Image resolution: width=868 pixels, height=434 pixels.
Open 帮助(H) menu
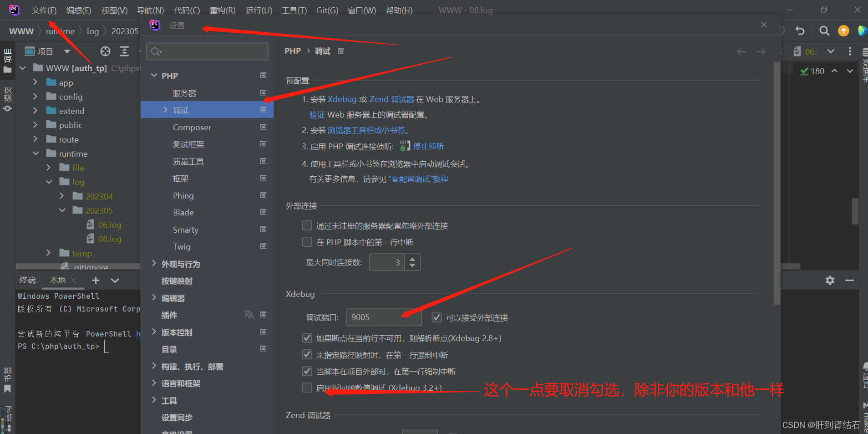399,10
